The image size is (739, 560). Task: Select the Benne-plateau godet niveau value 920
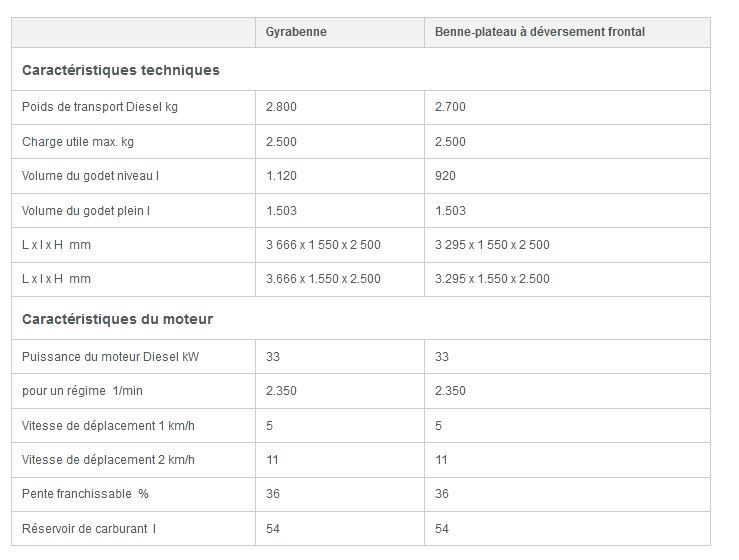click(x=445, y=176)
